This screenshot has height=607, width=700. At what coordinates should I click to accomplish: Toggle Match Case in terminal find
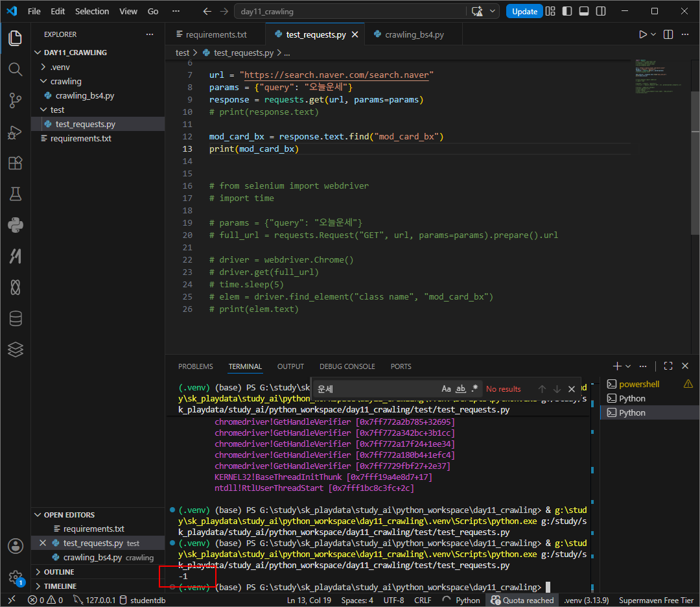(446, 389)
